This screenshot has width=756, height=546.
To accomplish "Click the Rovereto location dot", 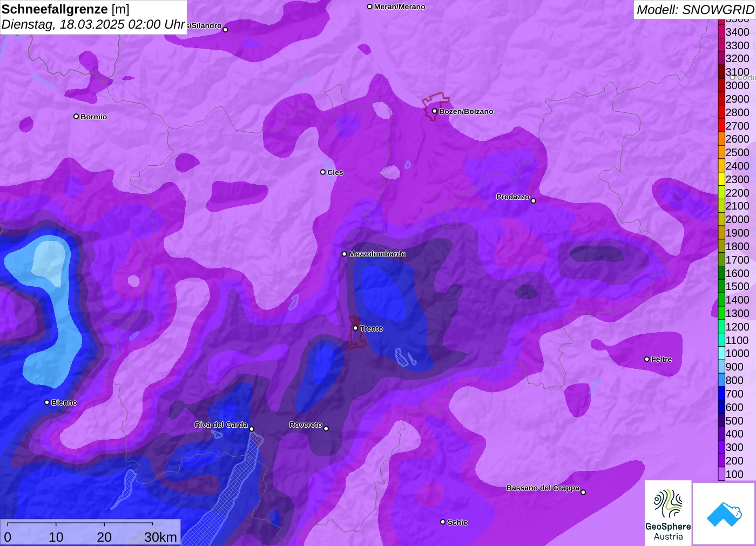I will 326,429.
